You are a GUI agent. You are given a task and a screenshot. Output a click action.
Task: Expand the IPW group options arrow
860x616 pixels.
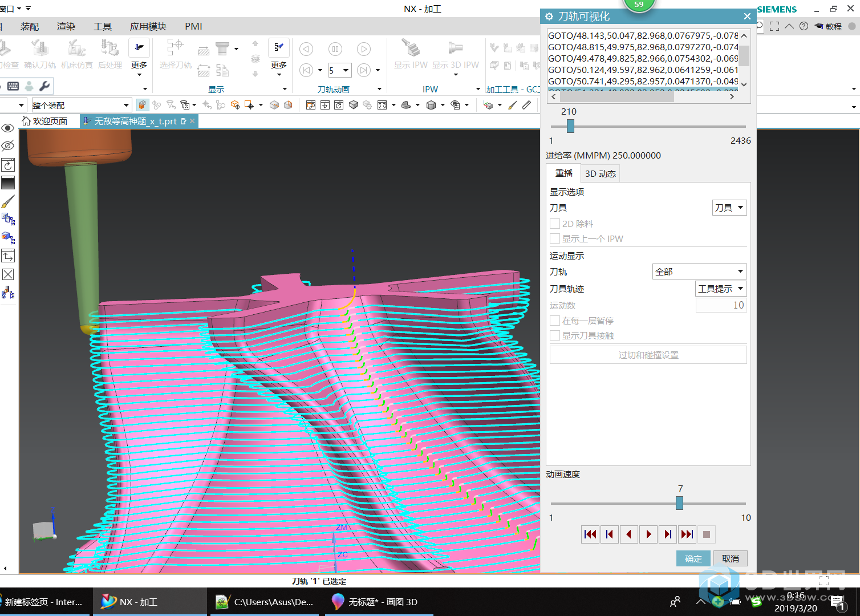tap(478, 89)
